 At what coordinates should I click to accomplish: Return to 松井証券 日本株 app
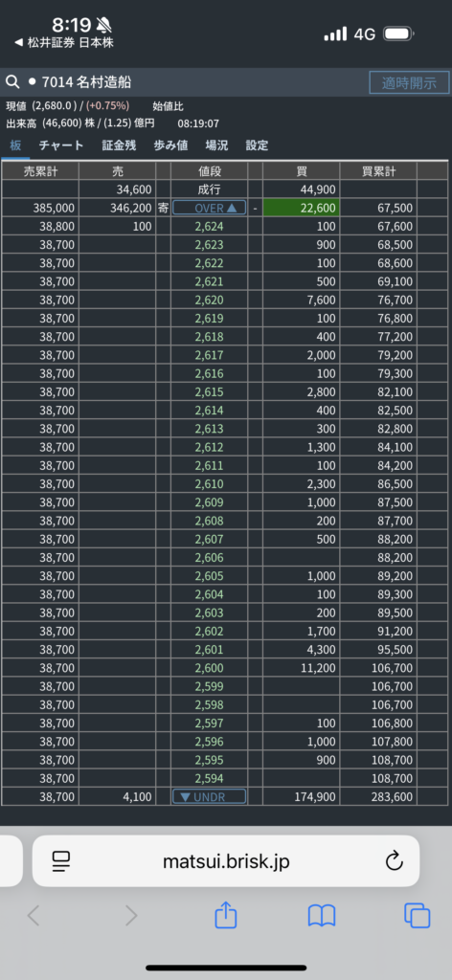[x=64, y=43]
